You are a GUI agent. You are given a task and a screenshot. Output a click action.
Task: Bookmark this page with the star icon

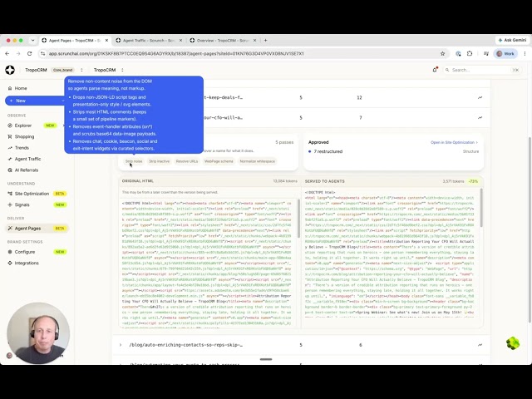442,53
